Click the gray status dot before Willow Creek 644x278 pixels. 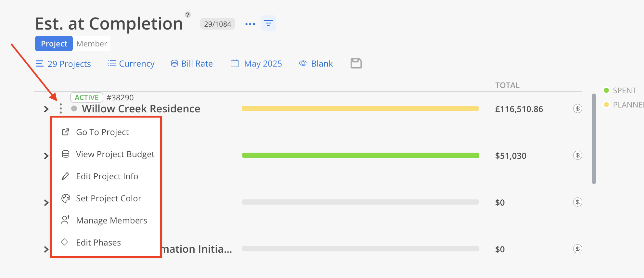click(74, 108)
